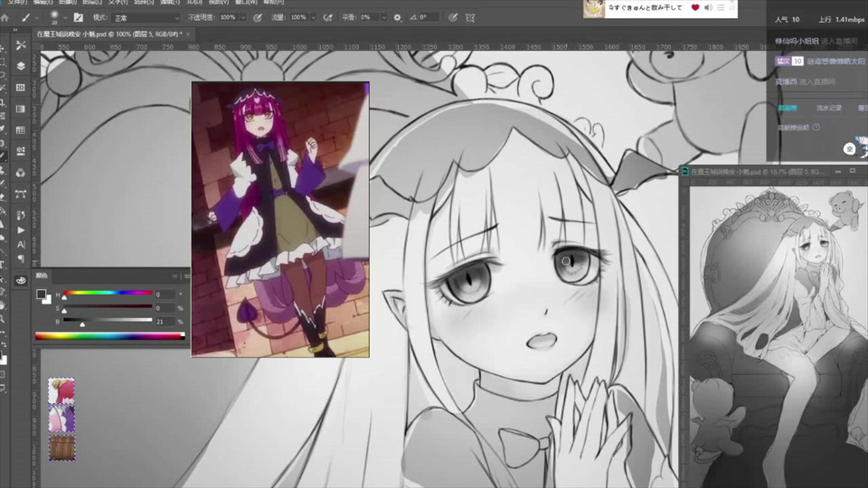Viewport: 868px width, 488px height.
Task: Click the wooden texture thumbnail at bottom left
Action: click(x=62, y=447)
